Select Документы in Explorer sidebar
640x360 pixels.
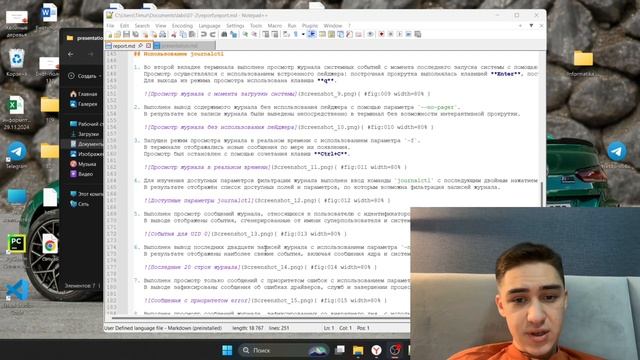(87, 144)
